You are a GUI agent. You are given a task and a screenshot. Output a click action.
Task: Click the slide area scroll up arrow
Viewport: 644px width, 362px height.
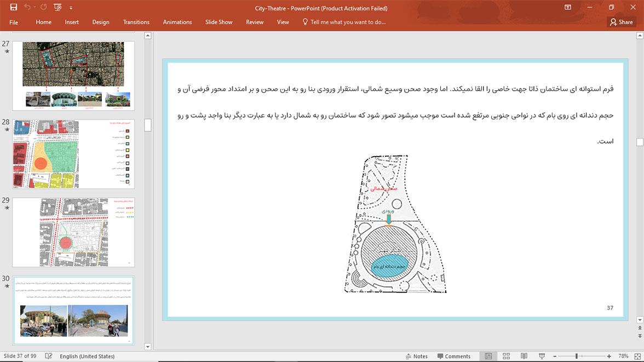tap(640, 36)
